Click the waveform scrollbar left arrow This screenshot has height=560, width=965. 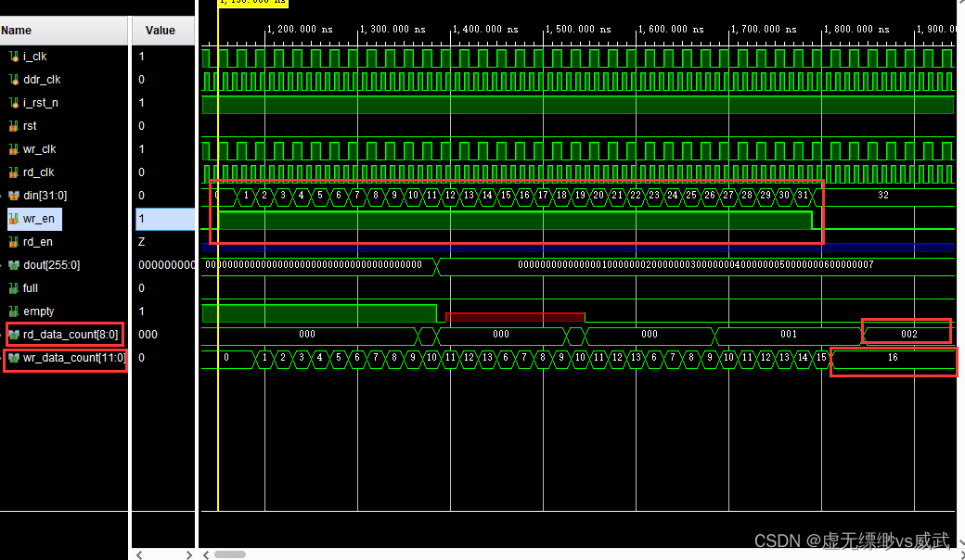pyautogui.click(x=206, y=554)
